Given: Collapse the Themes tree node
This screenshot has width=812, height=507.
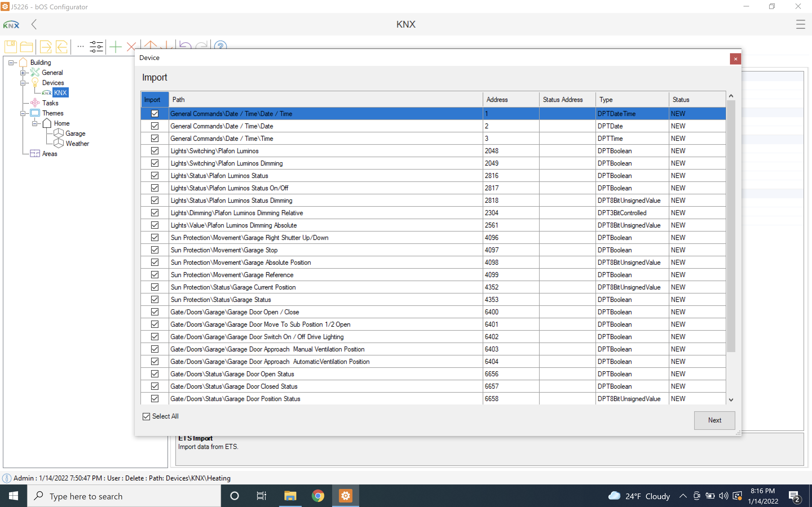Looking at the screenshot, I should pos(23,113).
